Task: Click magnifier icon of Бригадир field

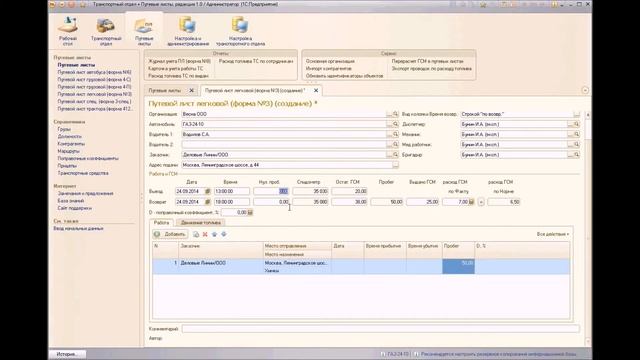Action: pyautogui.click(x=576, y=155)
